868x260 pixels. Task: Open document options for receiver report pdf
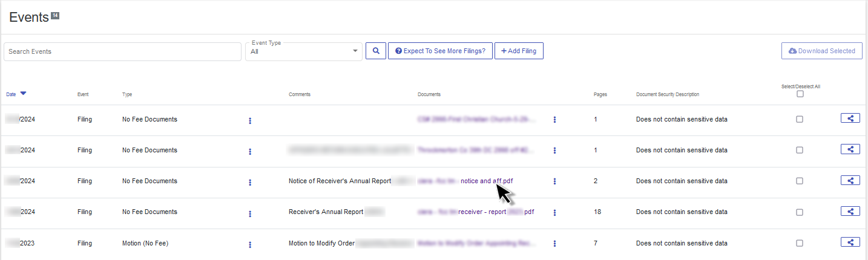pyautogui.click(x=554, y=212)
